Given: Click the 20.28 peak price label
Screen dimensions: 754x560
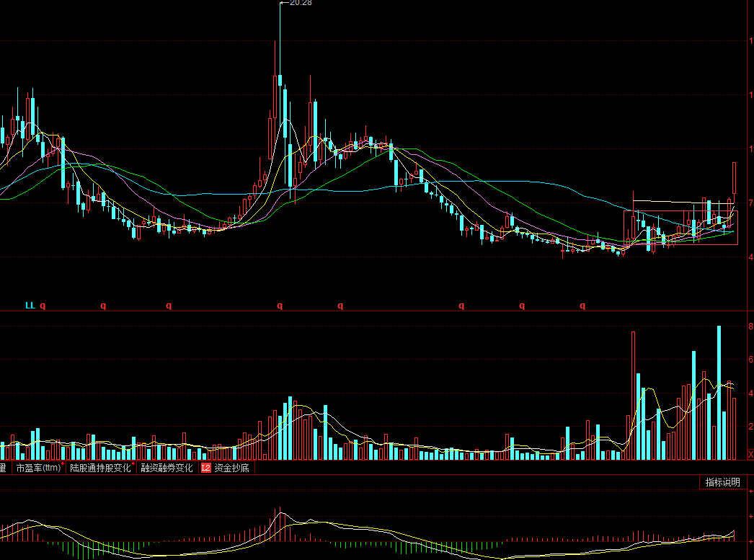Looking at the screenshot, I should tap(301, 3).
